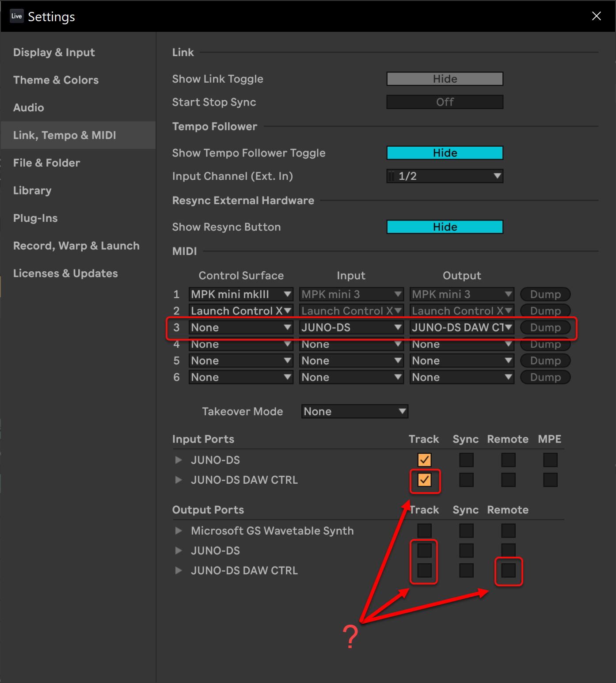The width and height of the screenshot is (616, 683).
Task: Toggle Start Stop Sync off button
Action: tap(445, 102)
